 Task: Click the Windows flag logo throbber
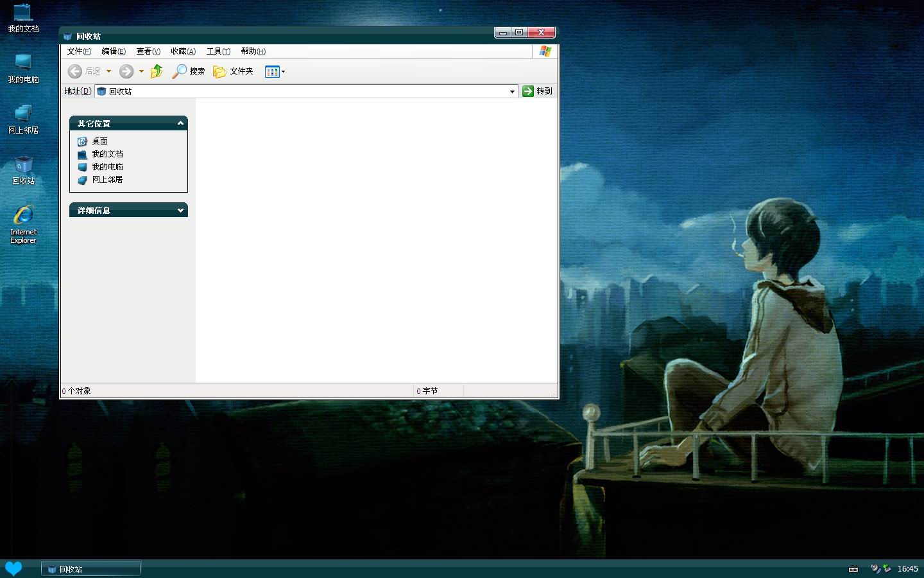pyautogui.click(x=545, y=51)
